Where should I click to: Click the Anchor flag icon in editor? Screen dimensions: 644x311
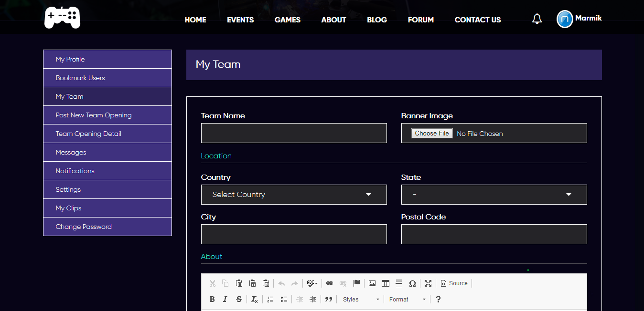(356, 283)
